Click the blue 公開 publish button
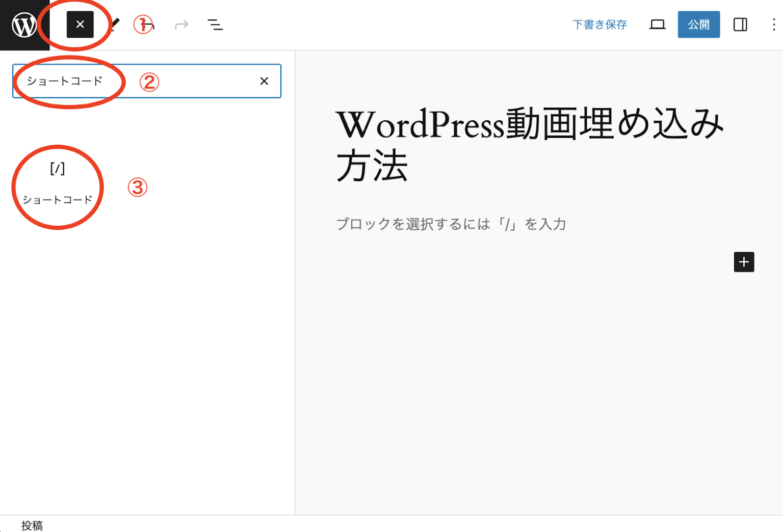The width and height of the screenshot is (783, 532). pyautogui.click(x=699, y=24)
